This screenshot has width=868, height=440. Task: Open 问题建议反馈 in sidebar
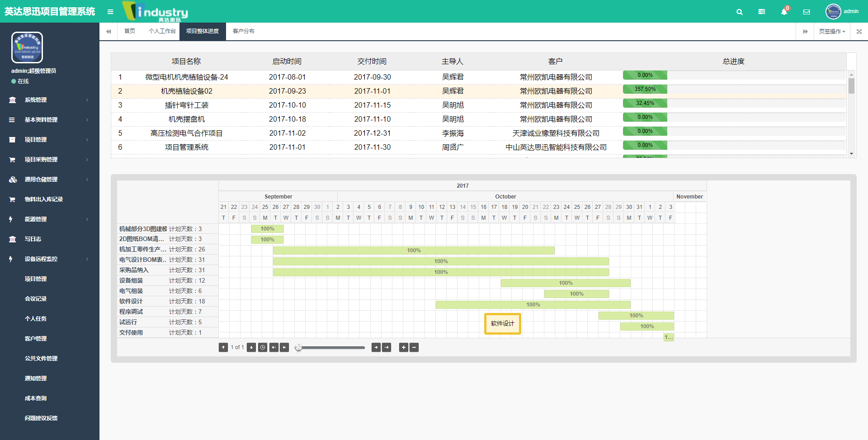[x=50, y=418]
